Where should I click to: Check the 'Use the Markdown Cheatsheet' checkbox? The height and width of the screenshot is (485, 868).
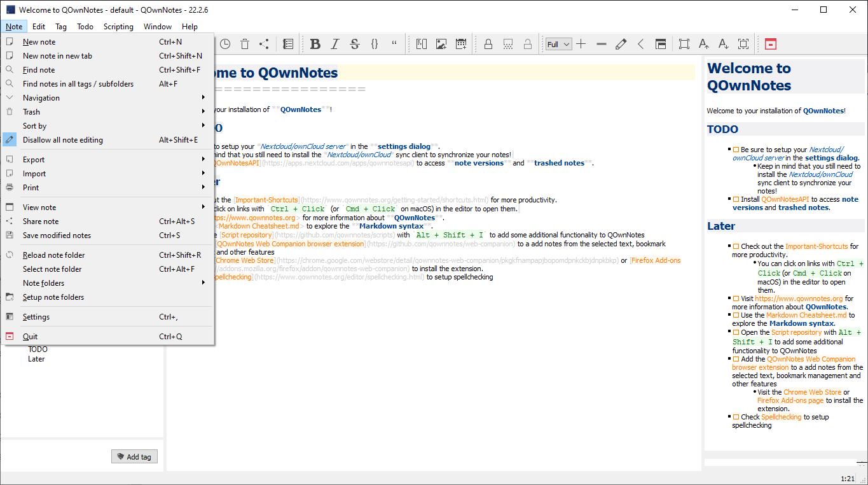click(x=736, y=315)
